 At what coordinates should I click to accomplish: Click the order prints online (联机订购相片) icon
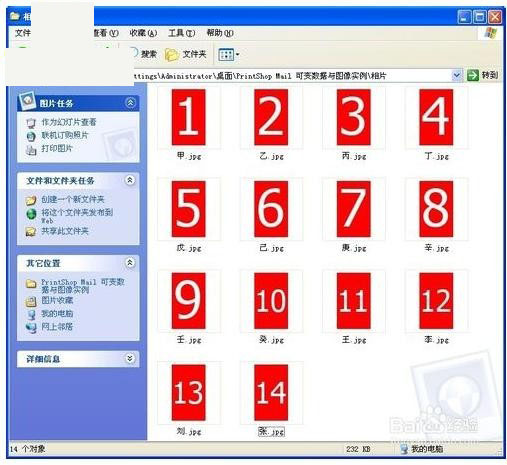pos(31,136)
